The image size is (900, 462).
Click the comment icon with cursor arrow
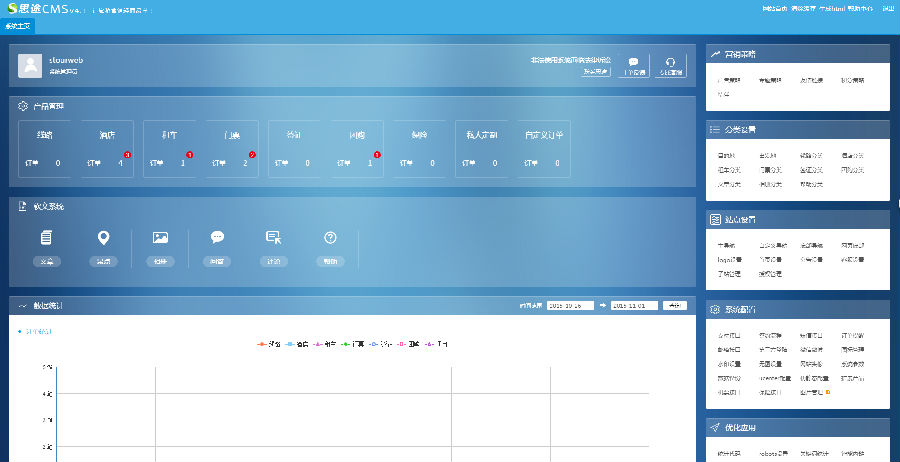273,238
